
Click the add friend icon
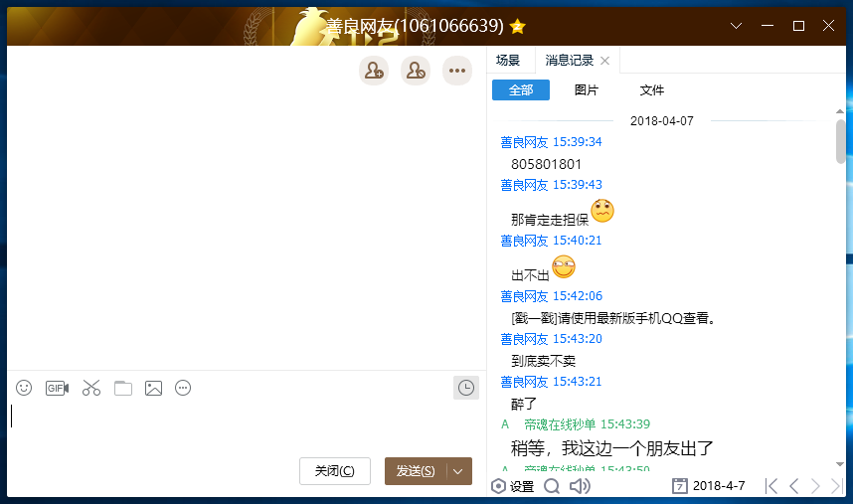(374, 71)
